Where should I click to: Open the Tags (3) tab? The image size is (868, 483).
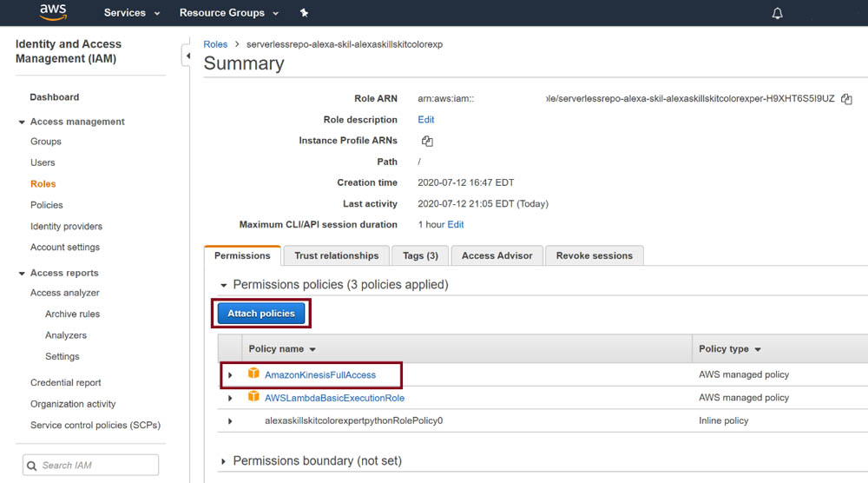420,255
